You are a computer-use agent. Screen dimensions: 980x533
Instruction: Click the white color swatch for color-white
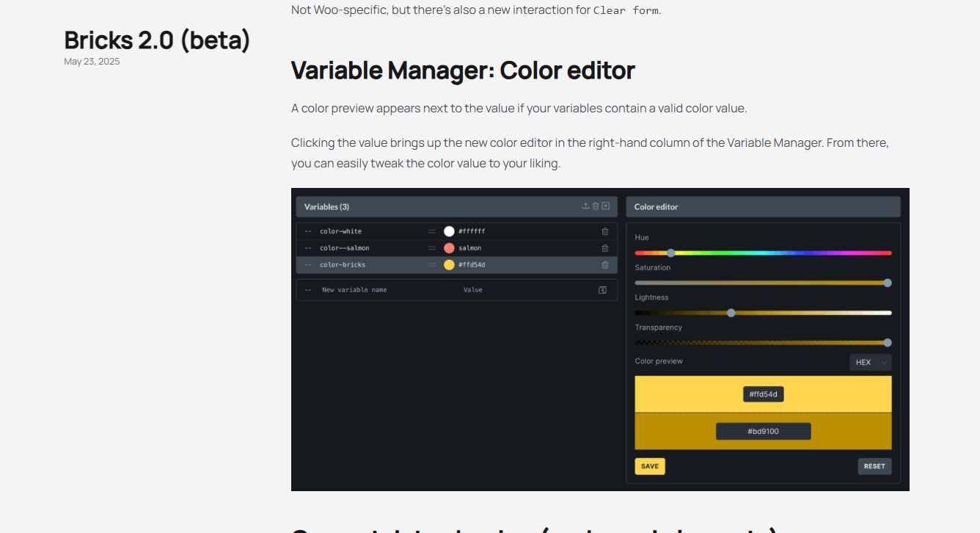(449, 231)
